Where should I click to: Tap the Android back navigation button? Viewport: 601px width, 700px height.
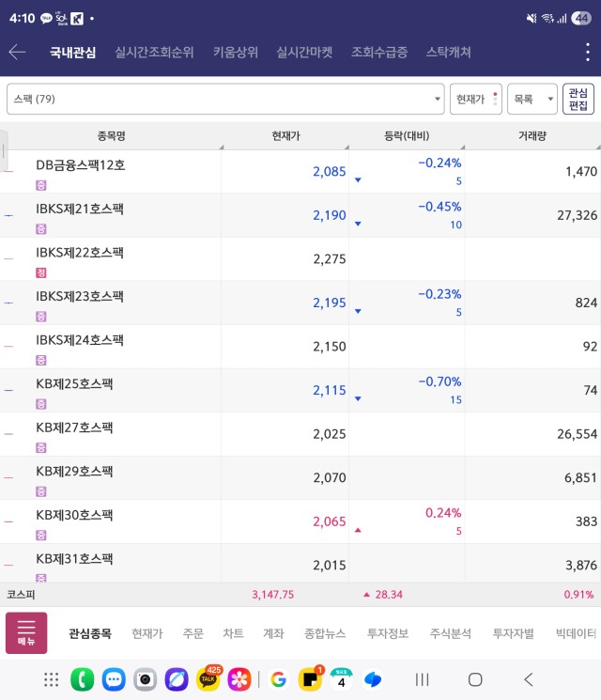coord(529,679)
